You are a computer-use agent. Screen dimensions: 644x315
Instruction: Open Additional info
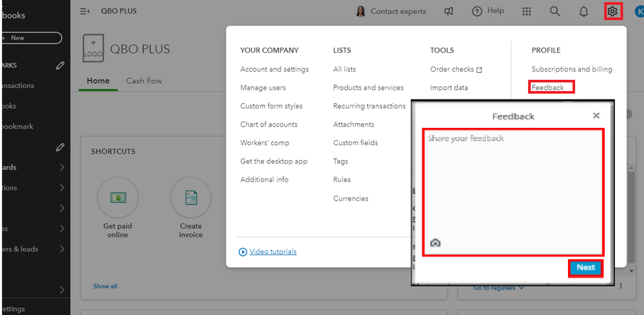[264, 179]
